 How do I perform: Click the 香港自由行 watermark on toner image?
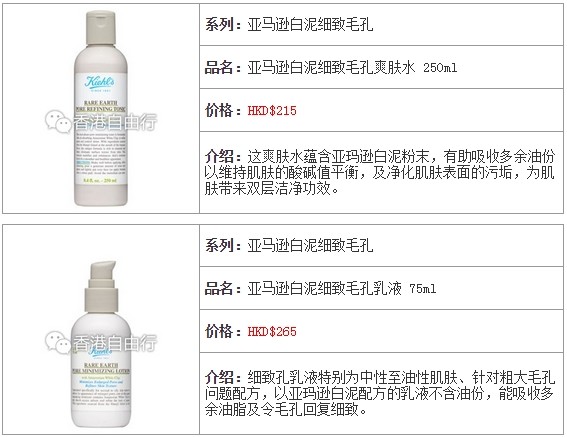115,122
